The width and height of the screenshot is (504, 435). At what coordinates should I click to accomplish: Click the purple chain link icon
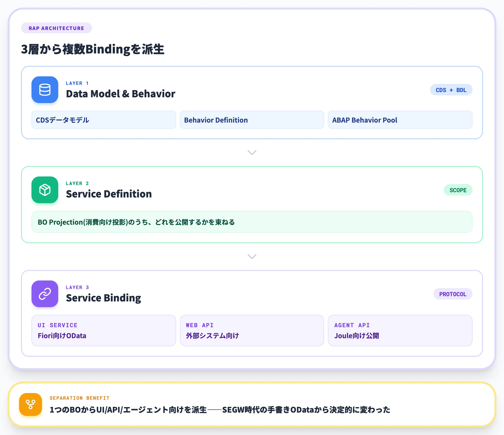point(45,294)
